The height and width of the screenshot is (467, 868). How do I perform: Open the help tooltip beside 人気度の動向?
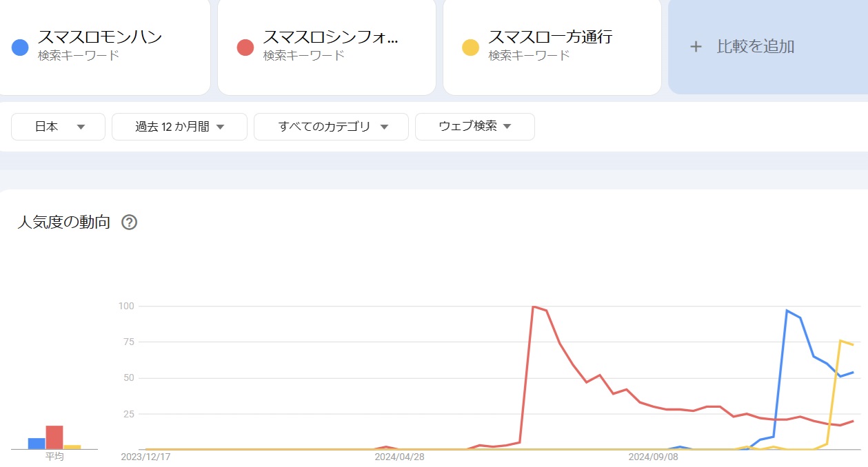coord(130,222)
